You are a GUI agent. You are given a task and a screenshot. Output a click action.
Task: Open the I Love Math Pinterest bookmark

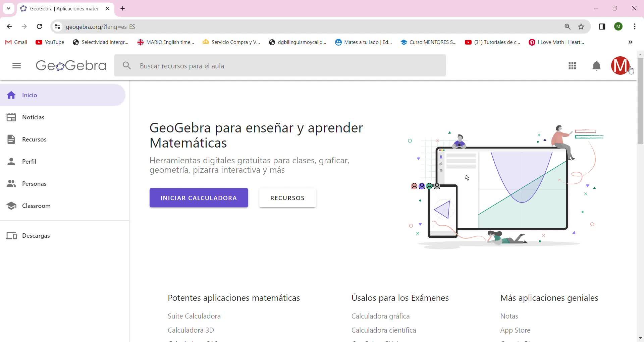556,42
